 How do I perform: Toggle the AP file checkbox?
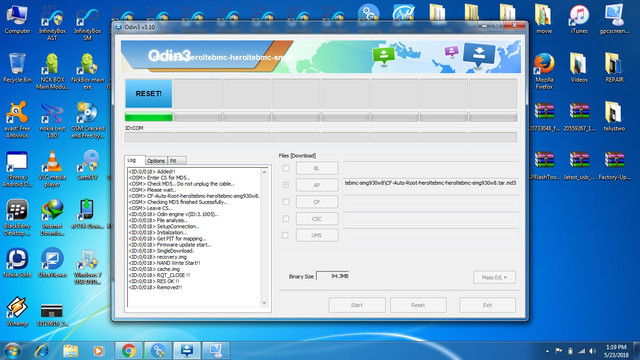pyautogui.click(x=286, y=184)
